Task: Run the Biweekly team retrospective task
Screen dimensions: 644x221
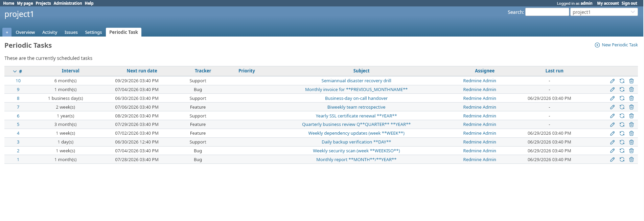Action: pos(622,107)
